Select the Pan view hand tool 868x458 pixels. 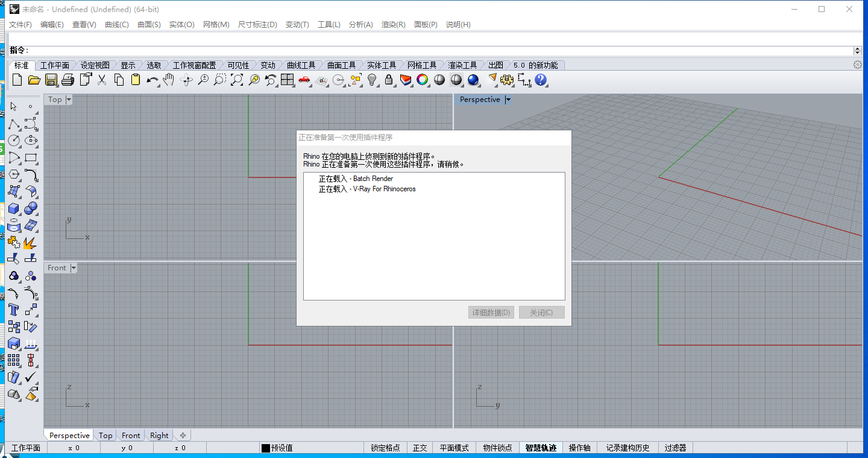tap(169, 80)
